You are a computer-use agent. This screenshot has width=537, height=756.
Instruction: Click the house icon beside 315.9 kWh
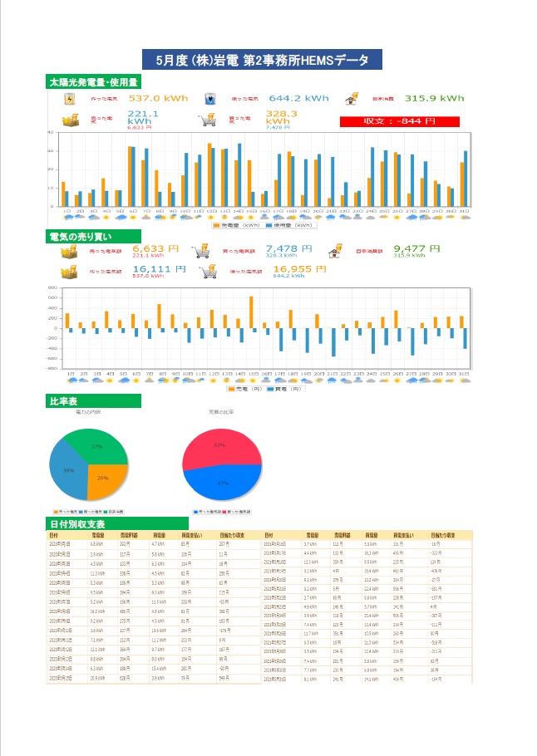pyautogui.click(x=352, y=99)
